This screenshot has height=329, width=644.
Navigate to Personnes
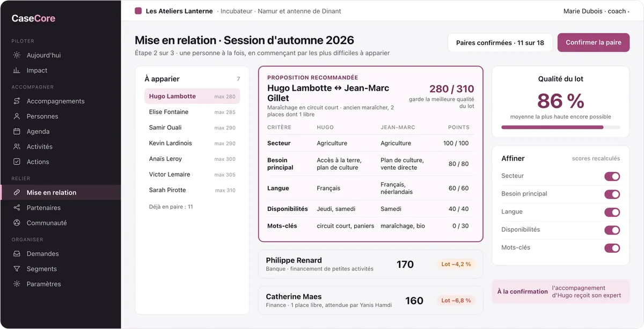point(61,116)
